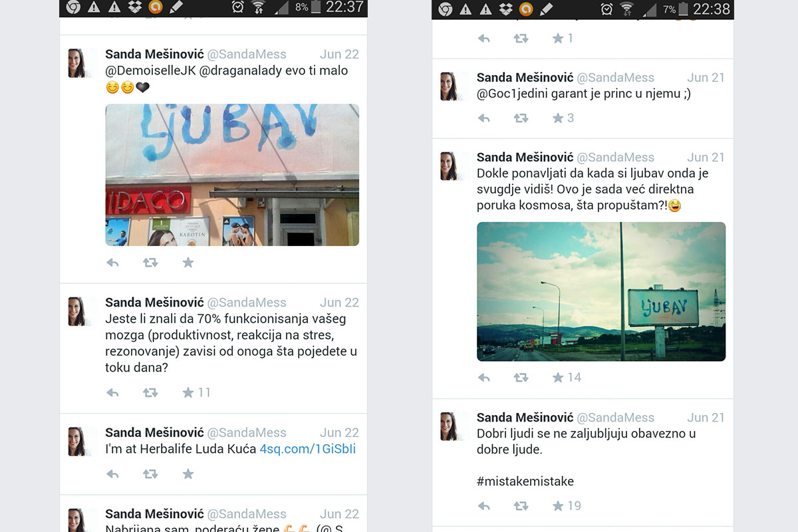Viewport: 798px width, 532px height.
Task: Favorite the '#mistakemistake' tweet with 19 stars
Action: click(558, 506)
